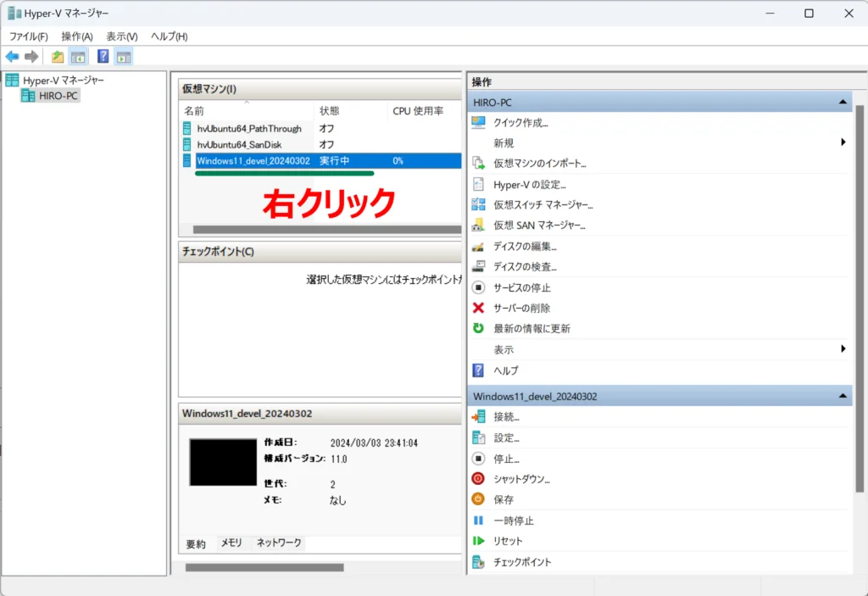The width and height of the screenshot is (868, 596).
Task: Expand the View (表示) submenu arrow in actions
Action: click(843, 349)
